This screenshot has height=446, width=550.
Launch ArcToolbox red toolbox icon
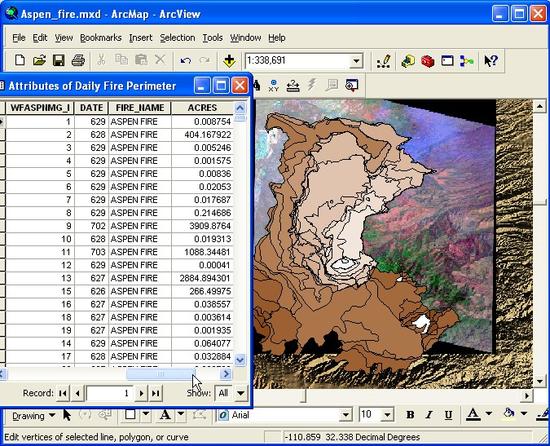(x=428, y=61)
